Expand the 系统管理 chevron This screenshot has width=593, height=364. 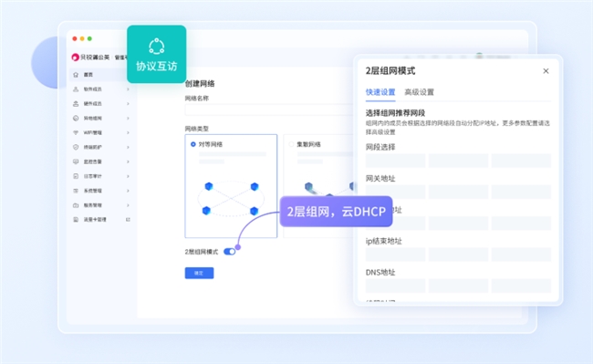tap(128, 191)
